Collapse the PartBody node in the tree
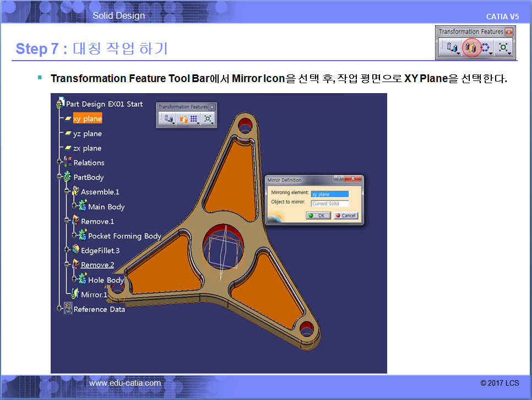This screenshot has width=532, height=400. [59, 177]
